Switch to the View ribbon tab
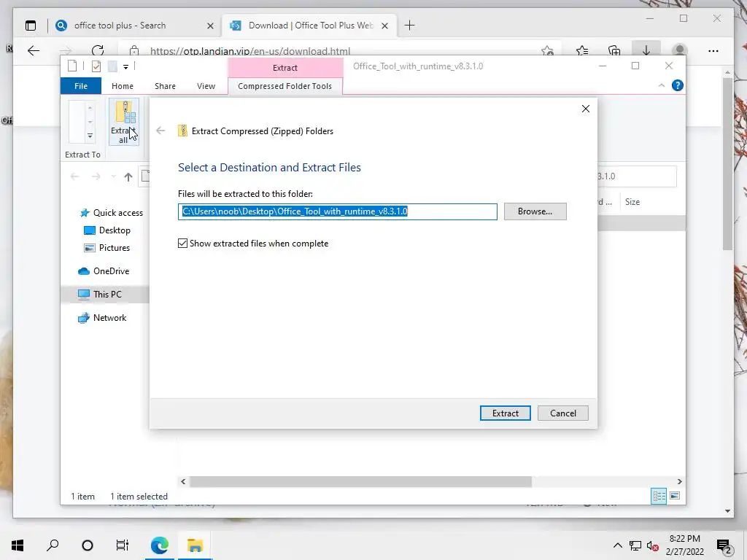This screenshot has height=560, width=747. (x=206, y=86)
